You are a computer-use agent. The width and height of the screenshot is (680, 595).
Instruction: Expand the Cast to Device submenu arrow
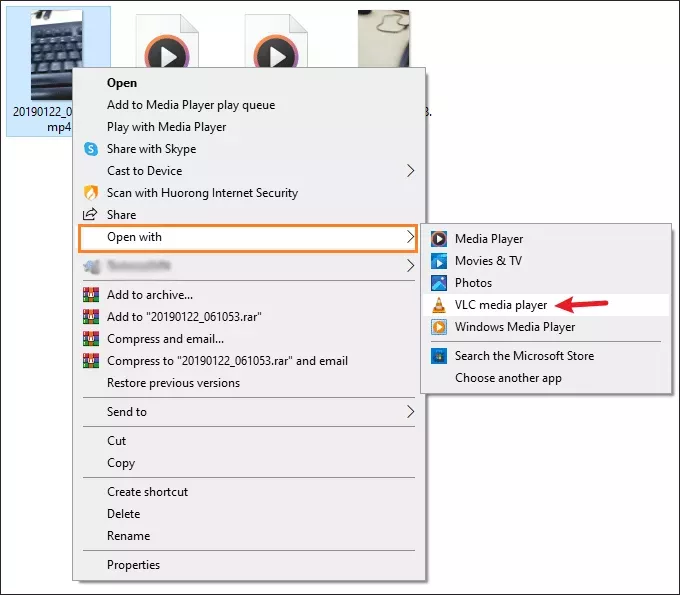coord(410,171)
